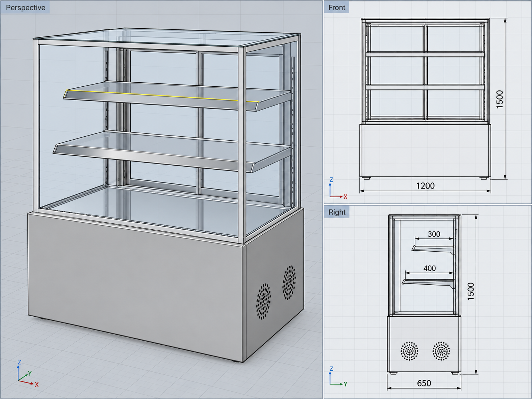Select the 1200 width dimension text
This screenshot has height=399, width=532.
(x=425, y=186)
